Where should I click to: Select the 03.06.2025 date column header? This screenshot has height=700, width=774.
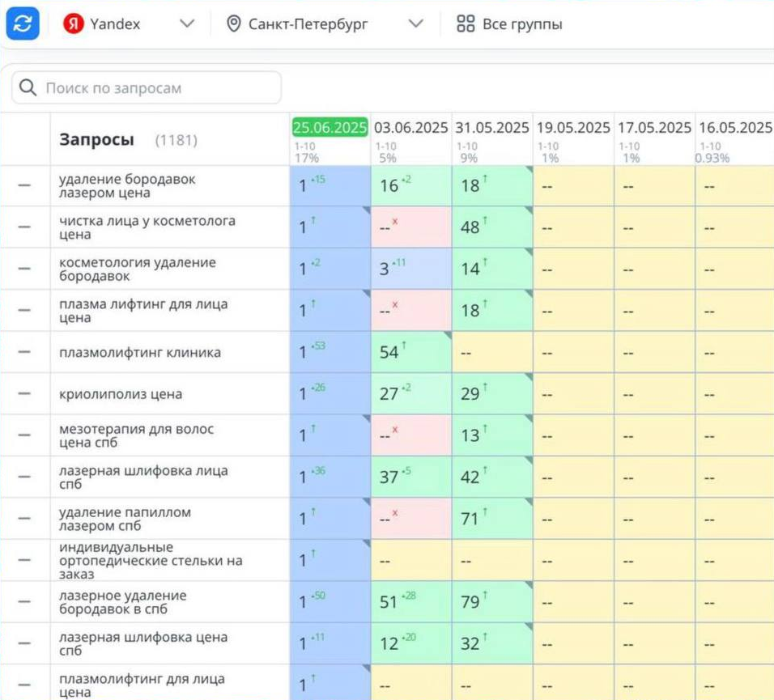tap(410, 127)
